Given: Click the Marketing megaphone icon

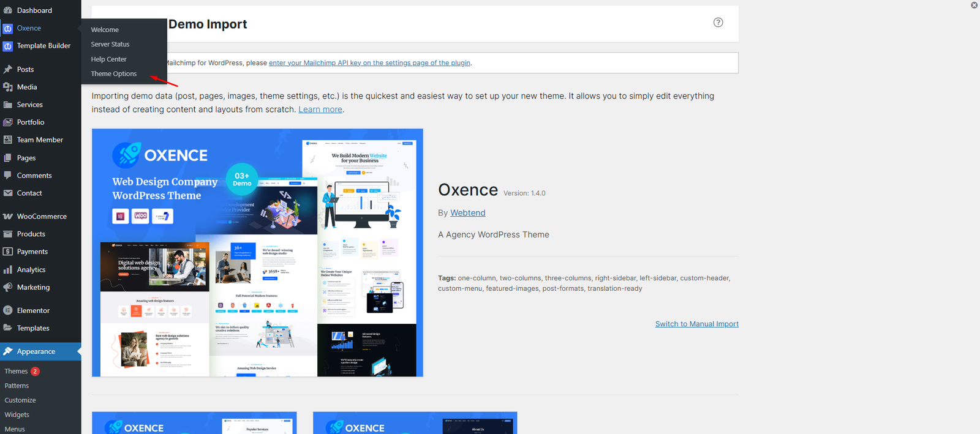Looking at the screenshot, I should point(8,287).
